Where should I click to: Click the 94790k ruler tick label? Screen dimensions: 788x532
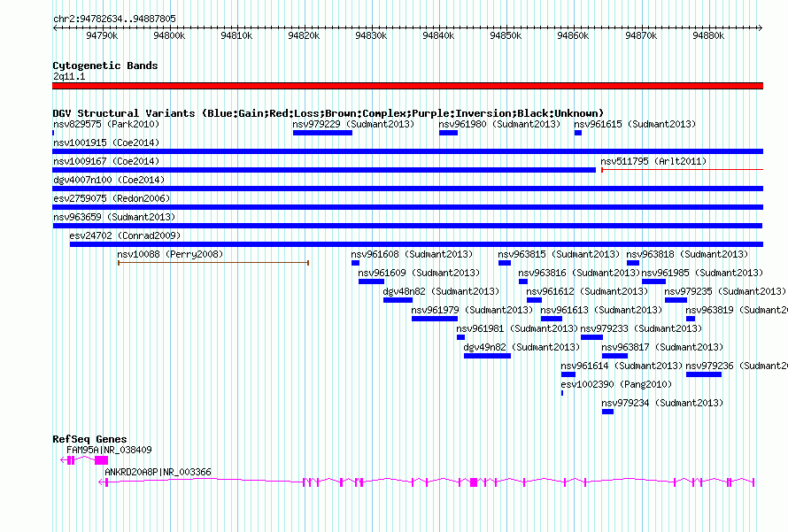(x=102, y=35)
